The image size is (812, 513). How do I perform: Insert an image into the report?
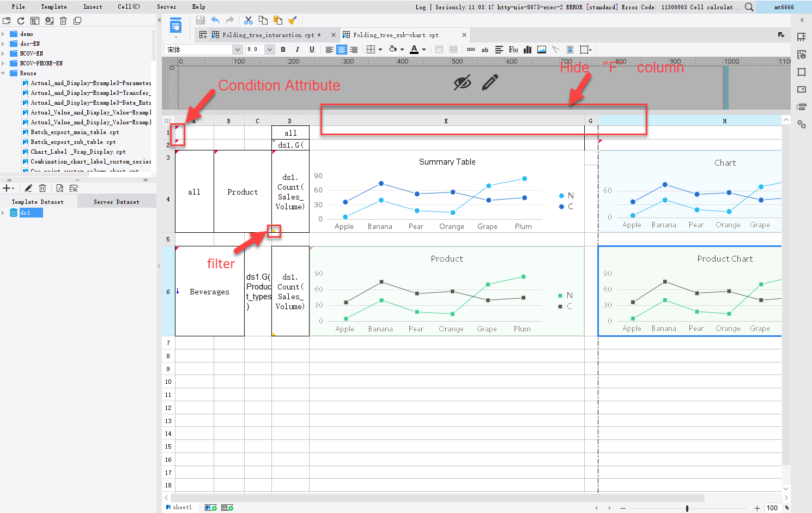(x=541, y=50)
